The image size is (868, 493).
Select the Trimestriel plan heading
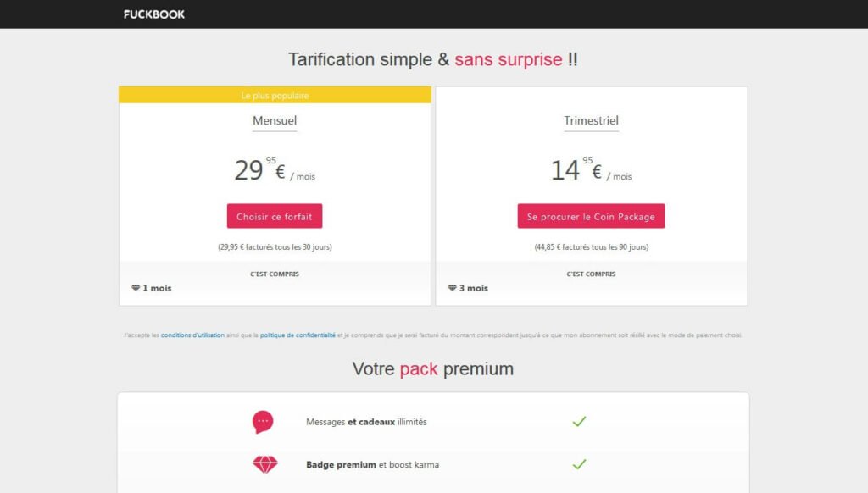click(591, 120)
